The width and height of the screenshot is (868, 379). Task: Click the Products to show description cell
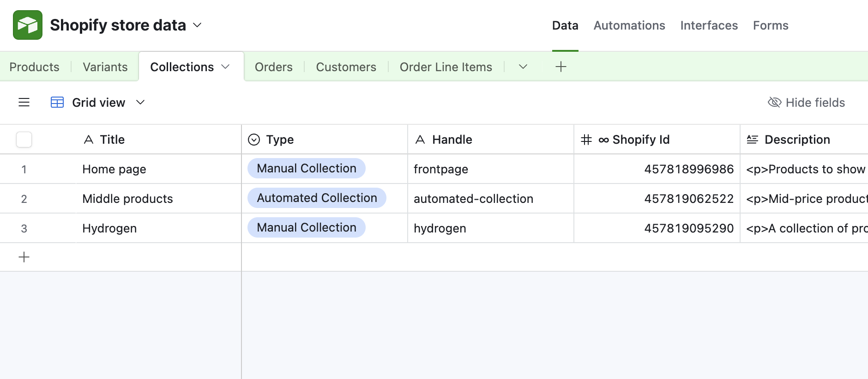point(804,169)
